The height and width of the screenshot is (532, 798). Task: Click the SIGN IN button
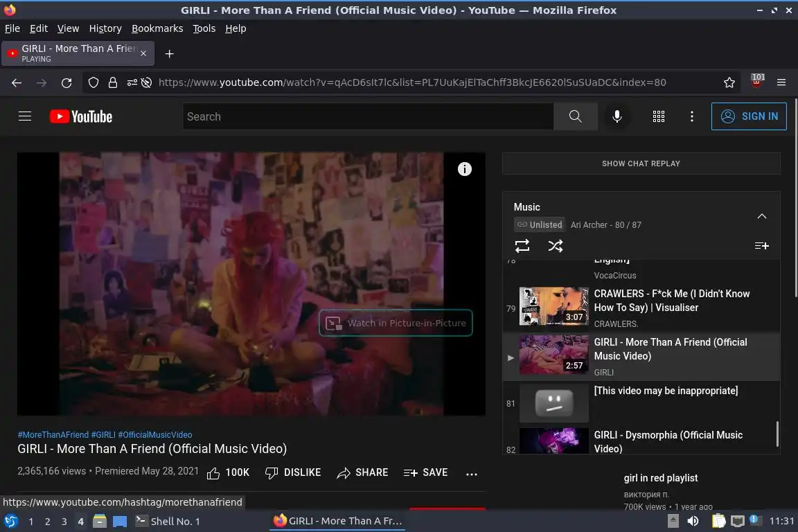click(749, 116)
